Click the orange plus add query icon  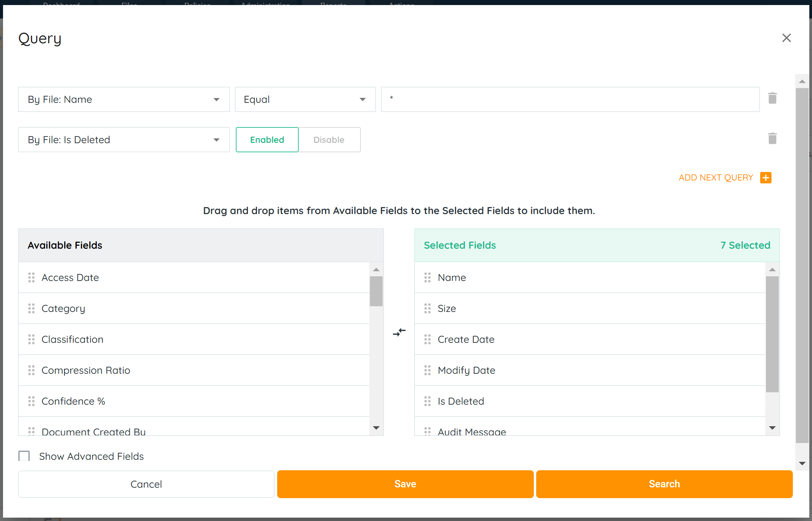(765, 177)
